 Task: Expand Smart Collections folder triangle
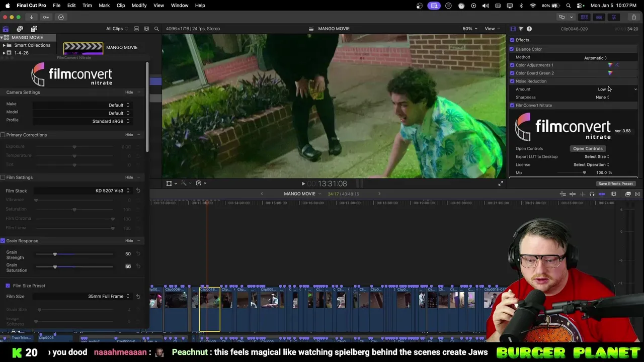point(4,45)
